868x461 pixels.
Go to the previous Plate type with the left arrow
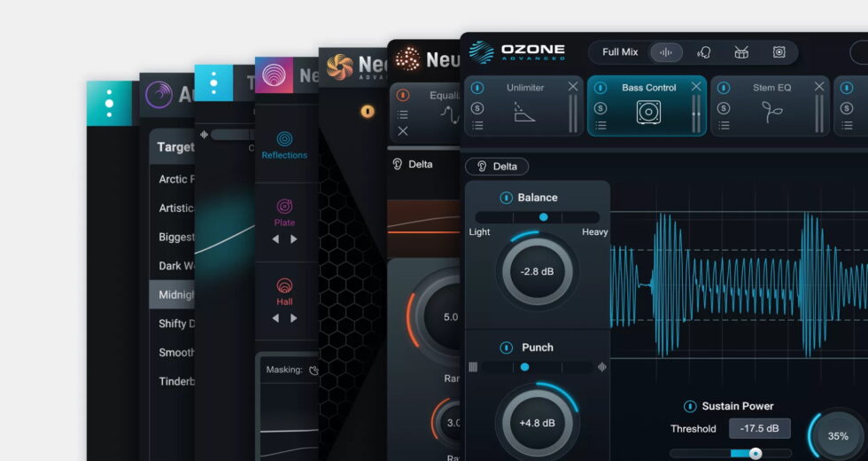275,239
